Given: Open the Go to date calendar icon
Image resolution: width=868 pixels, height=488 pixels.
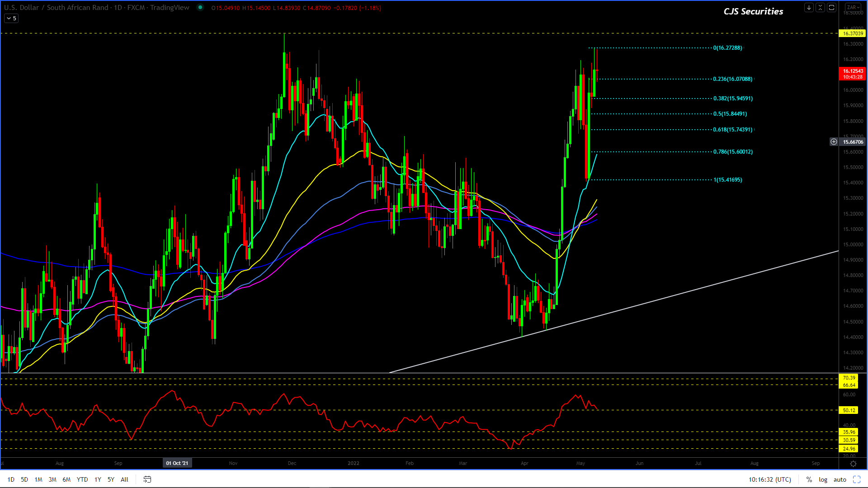Looking at the screenshot, I should pos(147,479).
